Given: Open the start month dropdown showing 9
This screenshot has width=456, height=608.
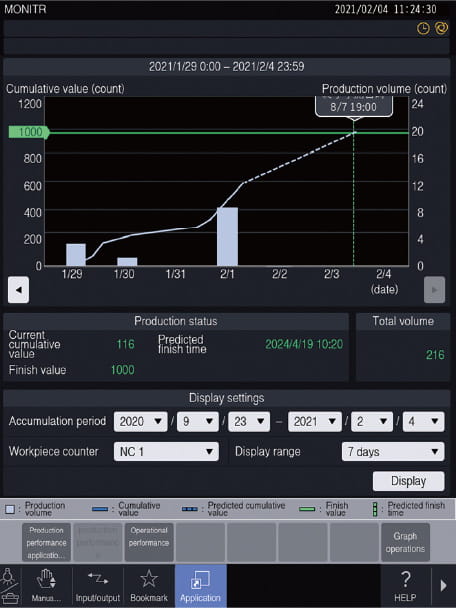Looking at the screenshot, I should [x=198, y=421].
